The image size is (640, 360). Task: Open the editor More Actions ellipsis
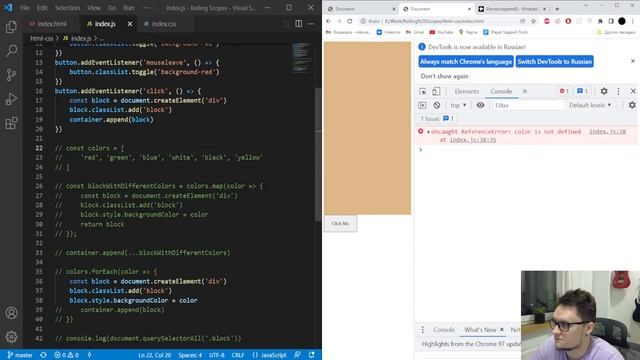click(x=311, y=24)
